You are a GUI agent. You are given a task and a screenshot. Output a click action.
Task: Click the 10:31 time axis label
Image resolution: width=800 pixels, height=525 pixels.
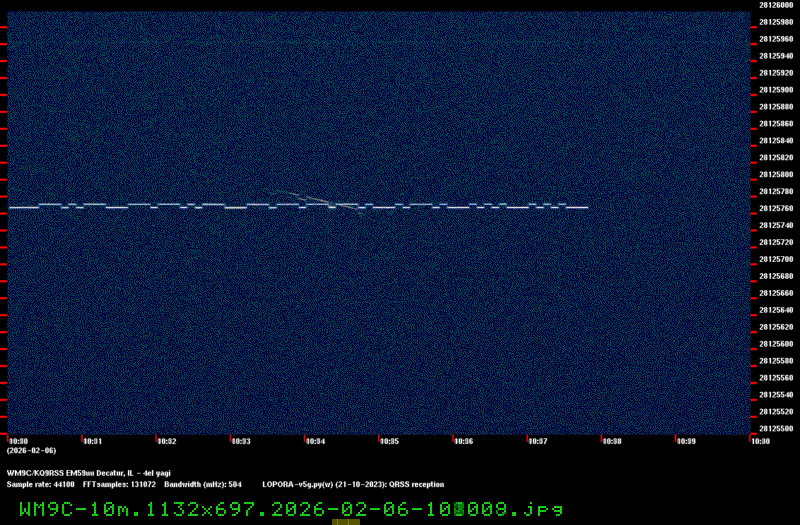[93, 441]
